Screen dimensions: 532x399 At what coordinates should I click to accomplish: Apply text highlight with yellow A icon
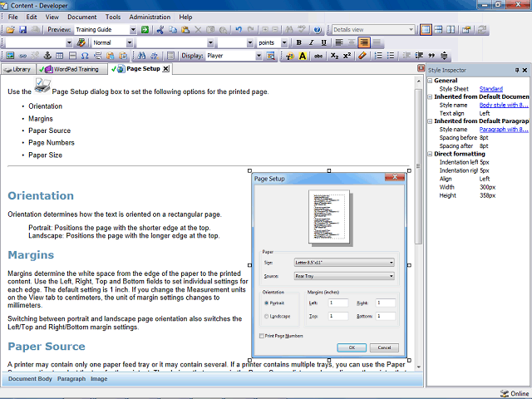click(303, 56)
